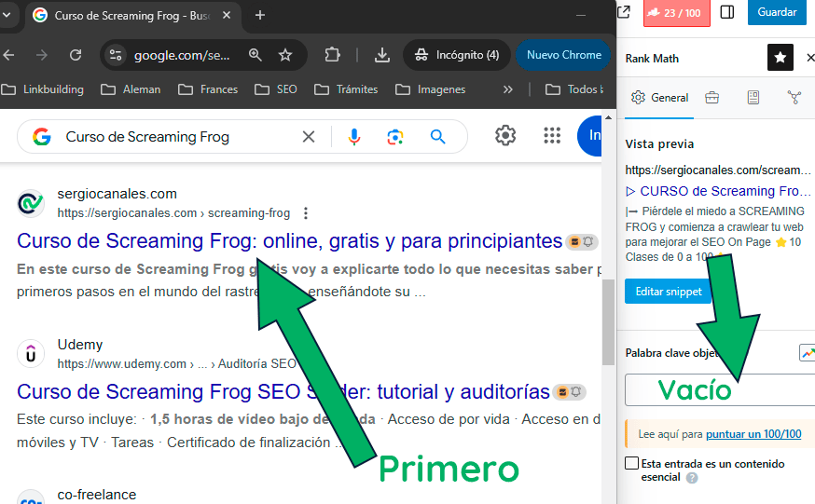This screenshot has width=815, height=504.
Task: Select the Rank Math General tab
Action: click(659, 98)
